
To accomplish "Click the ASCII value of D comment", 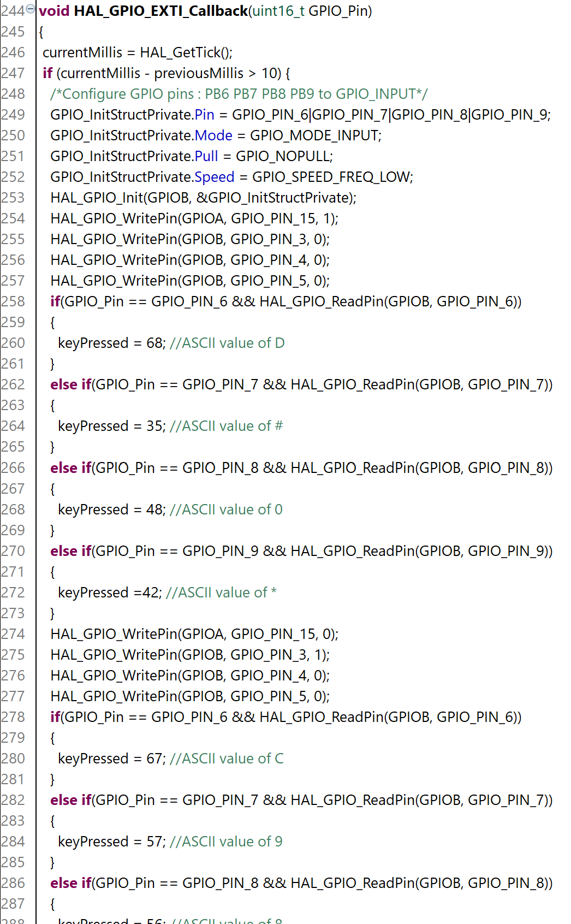I will click(x=227, y=343).
